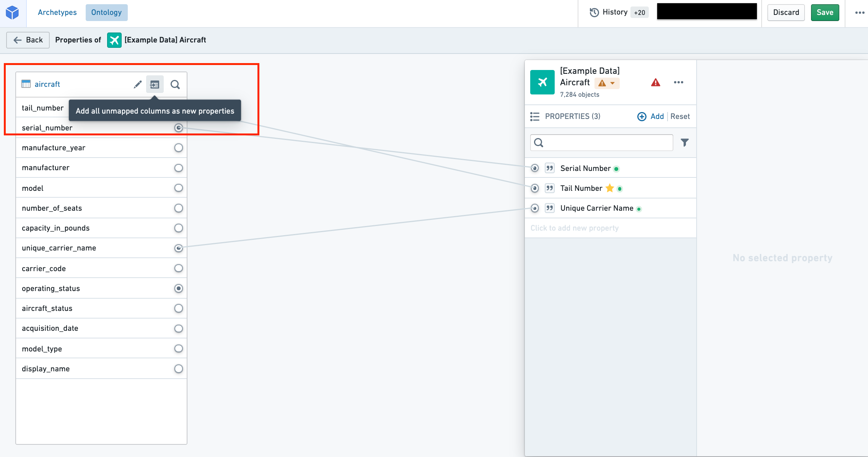Select the unique_carrier_name radio button
The height and width of the screenshot is (457, 868).
pyautogui.click(x=179, y=248)
